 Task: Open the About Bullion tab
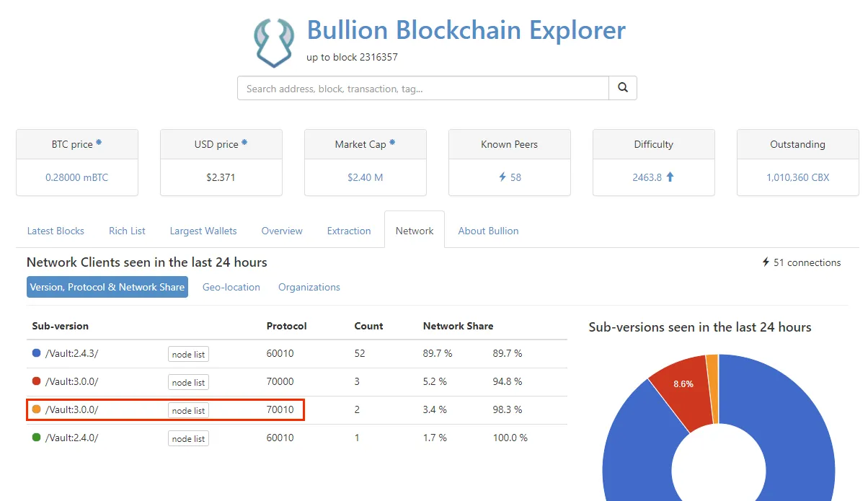pos(488,231)
